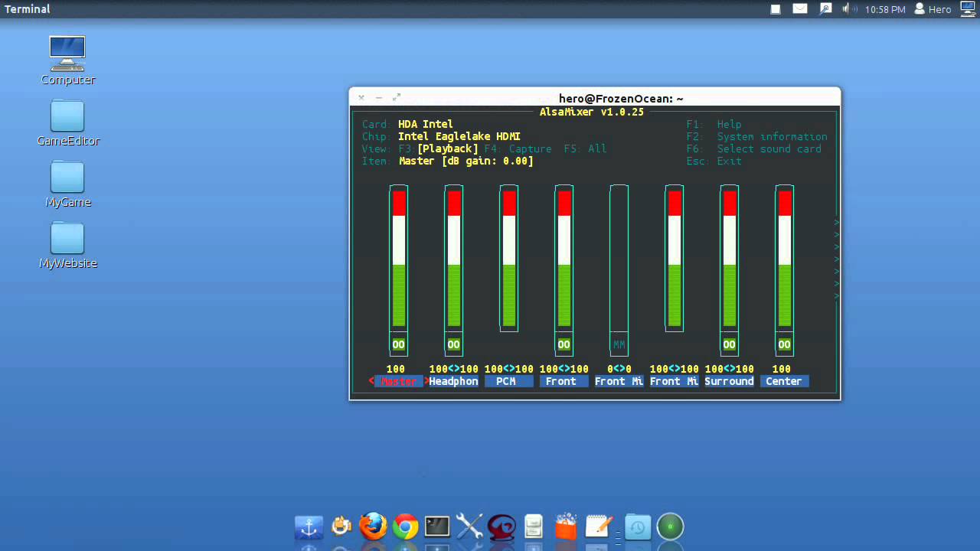Open the Terminal dock icon
Screen dimensions: 980x551
point(437,527)
